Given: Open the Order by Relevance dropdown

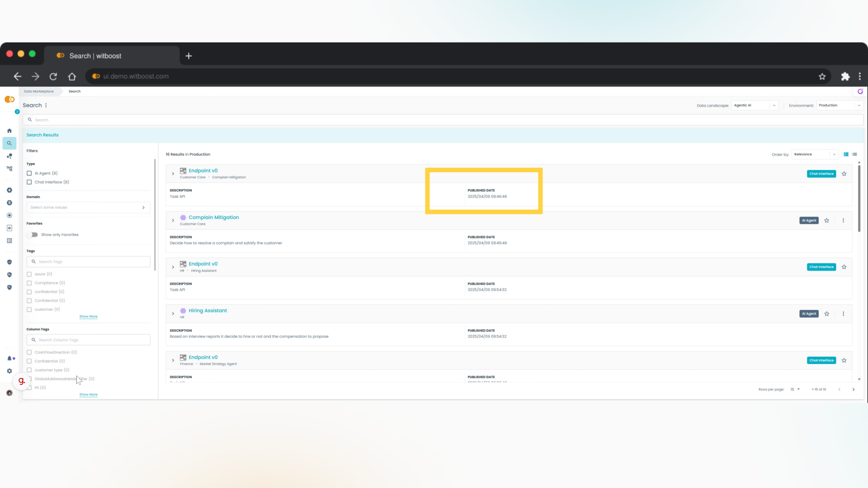Looking at the screenshot, I should [815, 155].
